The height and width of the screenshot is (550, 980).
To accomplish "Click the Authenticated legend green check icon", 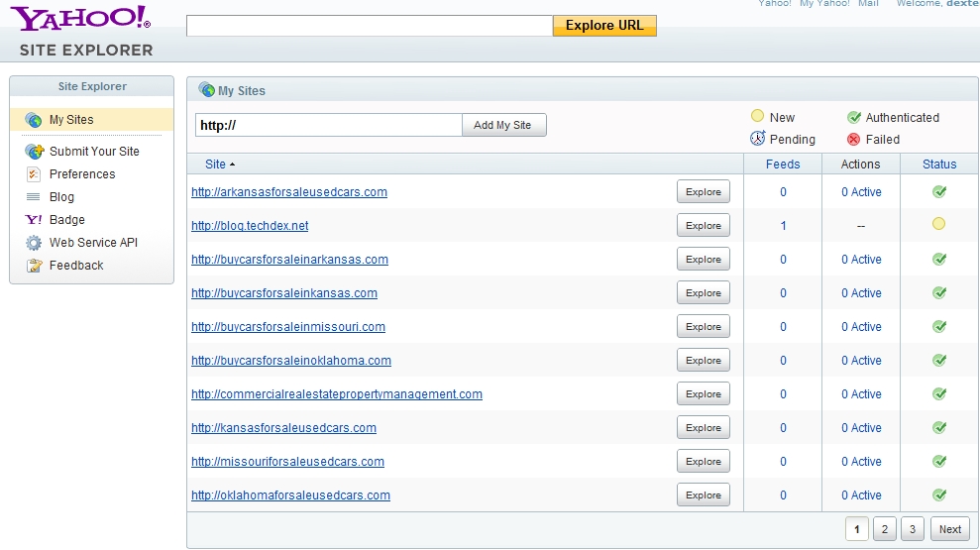I will (x=854, y=117).
